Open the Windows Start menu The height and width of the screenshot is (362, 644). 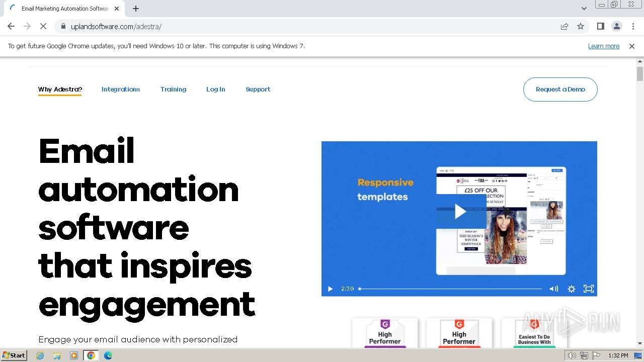(x=14, y=355)
